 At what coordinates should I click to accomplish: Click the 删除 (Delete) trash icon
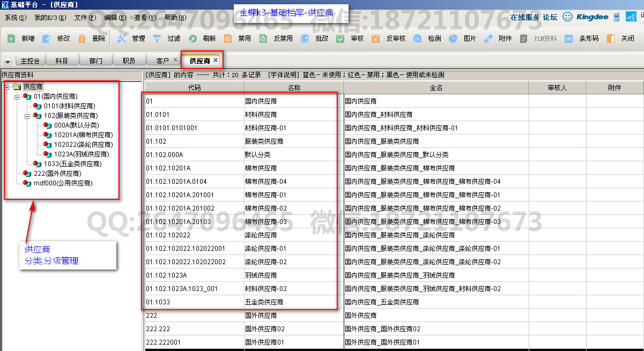pos(82,39)
